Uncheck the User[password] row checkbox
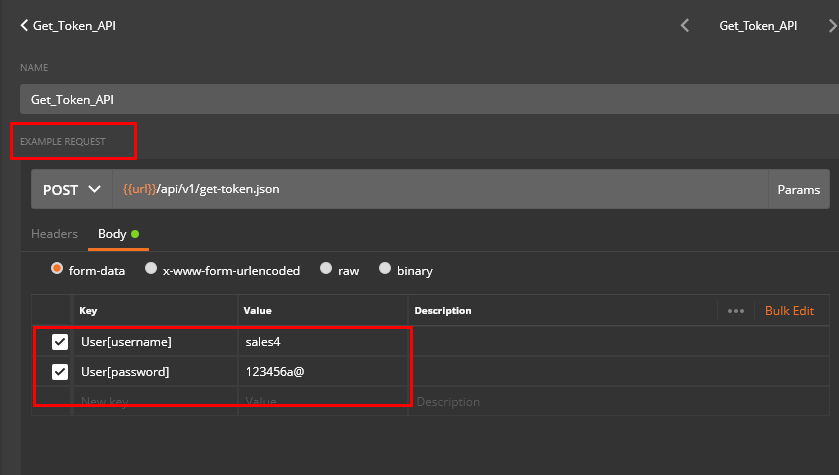 pos(60,372)
